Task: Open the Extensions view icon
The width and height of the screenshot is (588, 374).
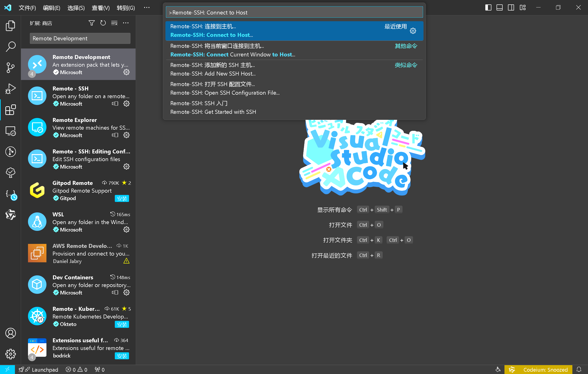Action: point(10,110)
